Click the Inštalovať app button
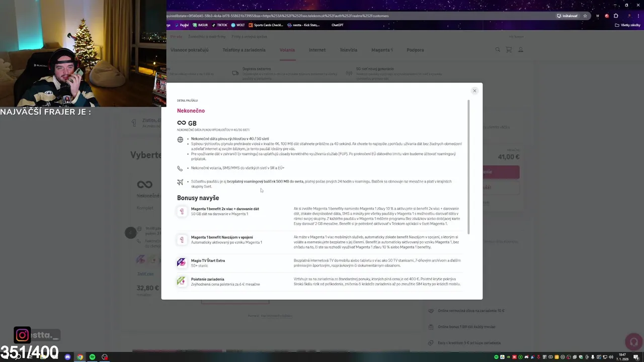This screenshot has width=644, height=362. coord(567,16)
